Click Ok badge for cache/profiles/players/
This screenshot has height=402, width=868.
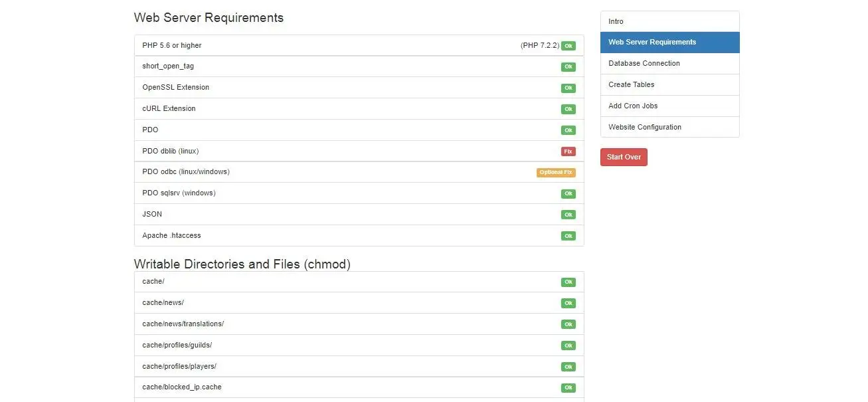[568, 367]
